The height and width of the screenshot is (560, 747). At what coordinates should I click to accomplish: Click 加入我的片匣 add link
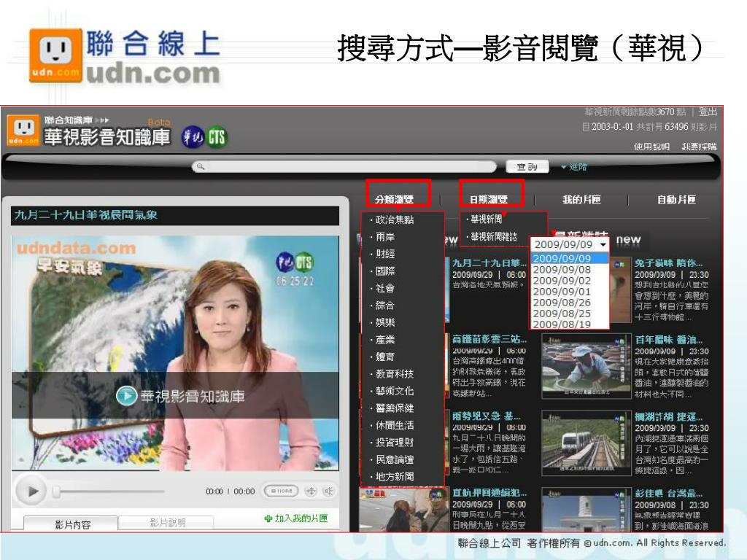296,518
